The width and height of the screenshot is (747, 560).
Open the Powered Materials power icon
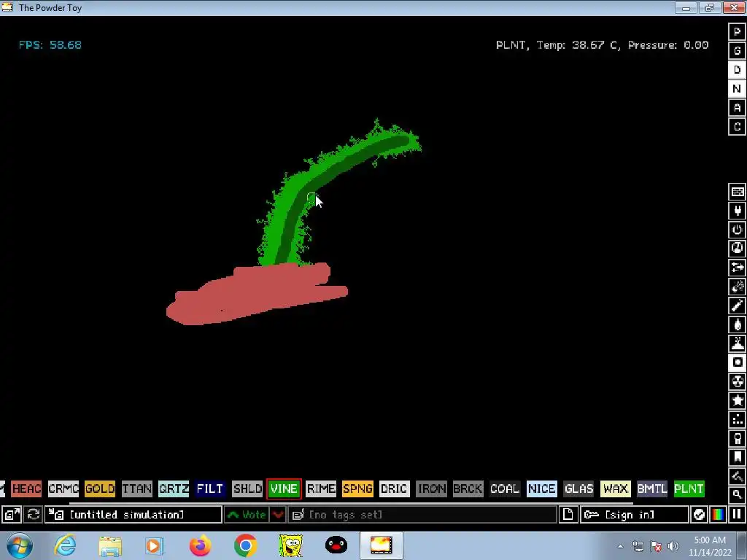(737, 230)
